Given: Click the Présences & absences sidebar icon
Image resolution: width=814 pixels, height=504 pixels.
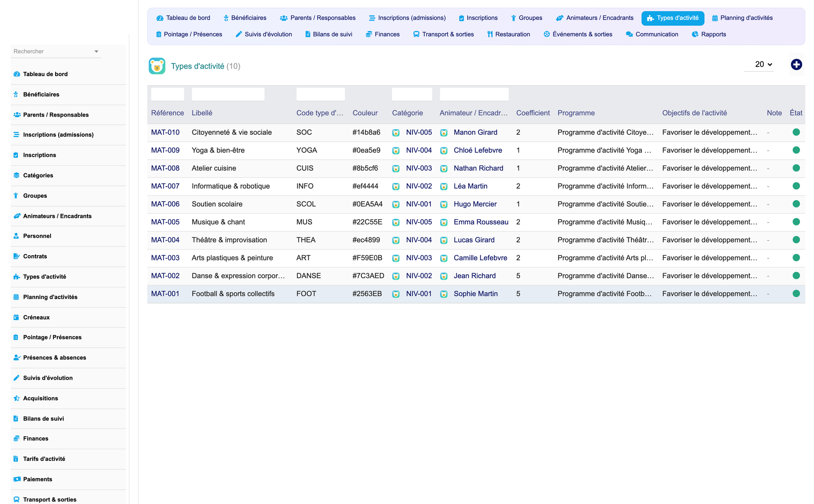Looking at the screenshot, I should (17, 358).
